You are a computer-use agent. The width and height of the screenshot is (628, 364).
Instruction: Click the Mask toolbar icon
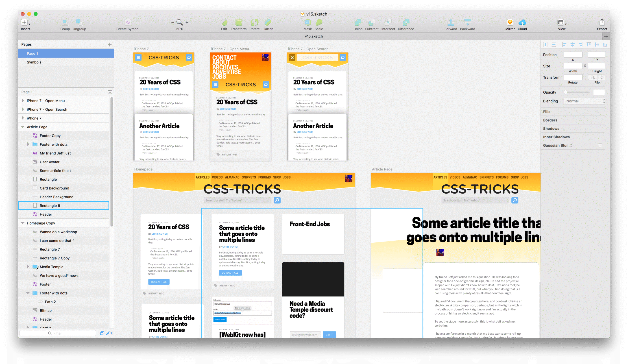(x=307, y=22)
